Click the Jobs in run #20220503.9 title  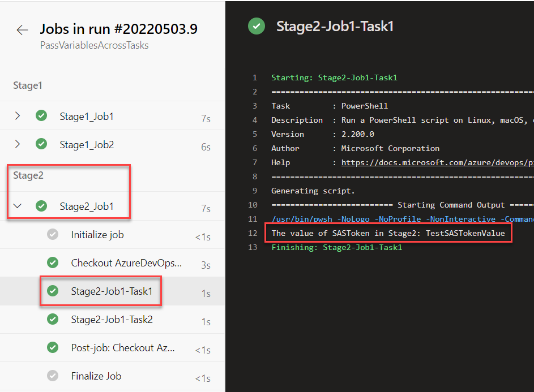click(x=118, y=29)
